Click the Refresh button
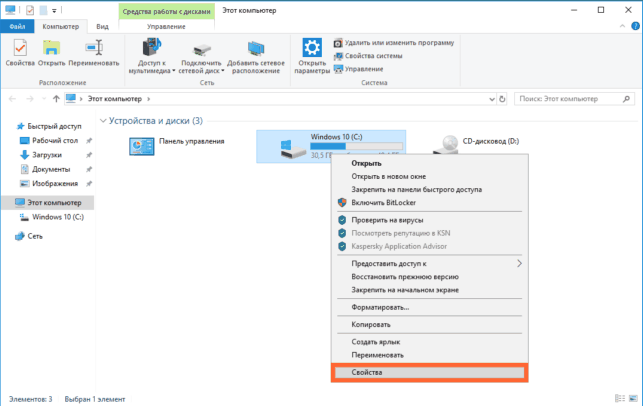The height and width of the screenshot is (406, 643). pyautogui.click(x=502, y=99)
